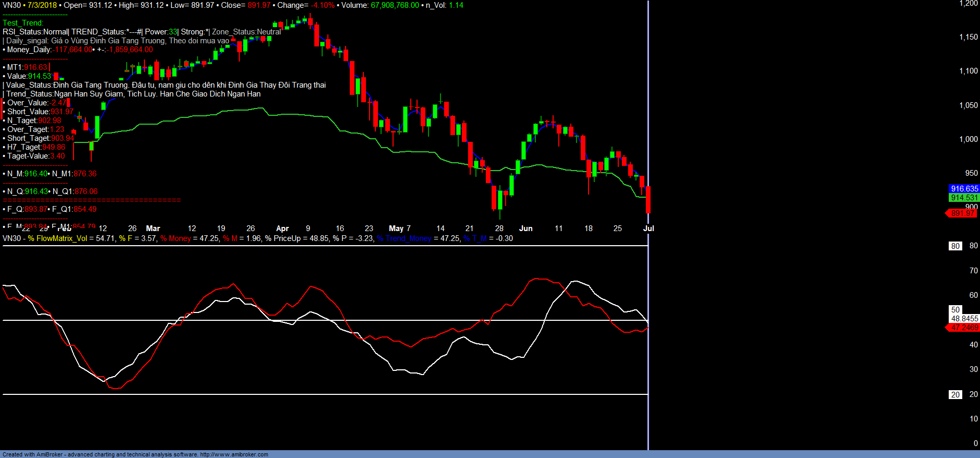Image resolution: width=980 pixels, height=458 pixels.
Task: Click the boxed 20 level marker
Action: point(955,395)
